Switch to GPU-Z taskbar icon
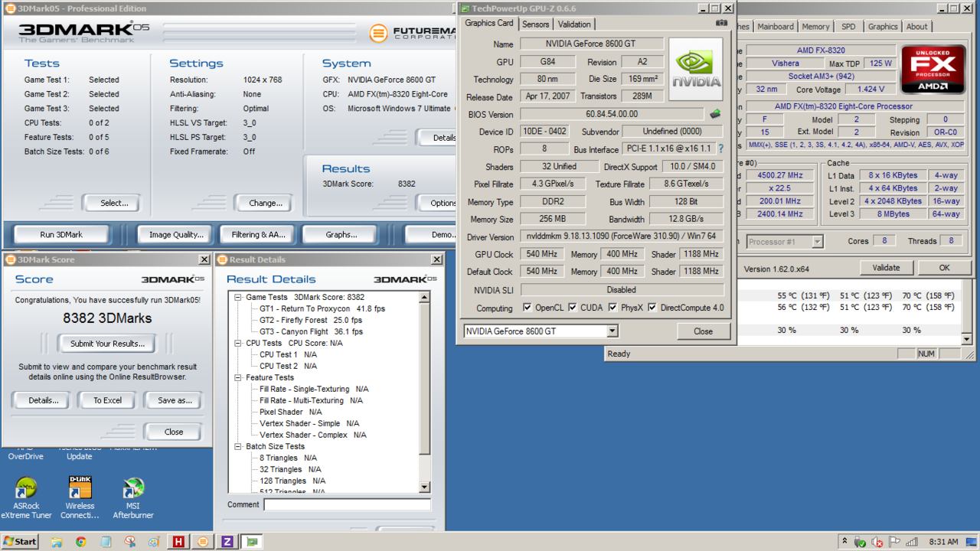The image size is (980, 551). (x=252, y=542)
